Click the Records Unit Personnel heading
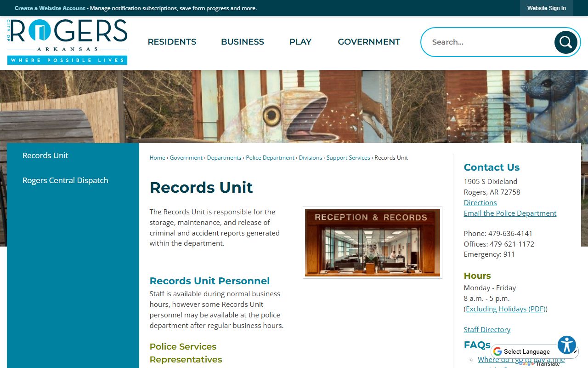 pos(209,281)
